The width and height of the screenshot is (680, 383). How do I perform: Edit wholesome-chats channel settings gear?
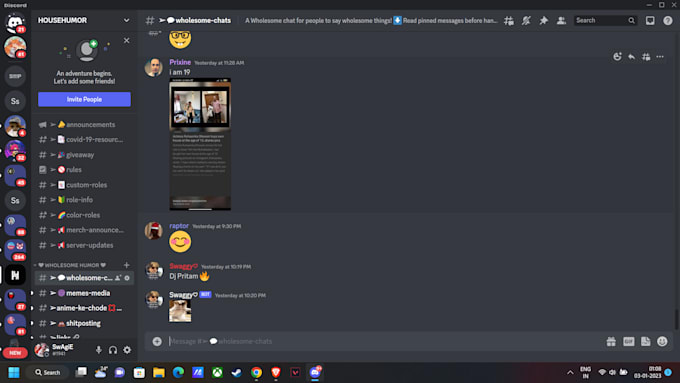point(127,278)
